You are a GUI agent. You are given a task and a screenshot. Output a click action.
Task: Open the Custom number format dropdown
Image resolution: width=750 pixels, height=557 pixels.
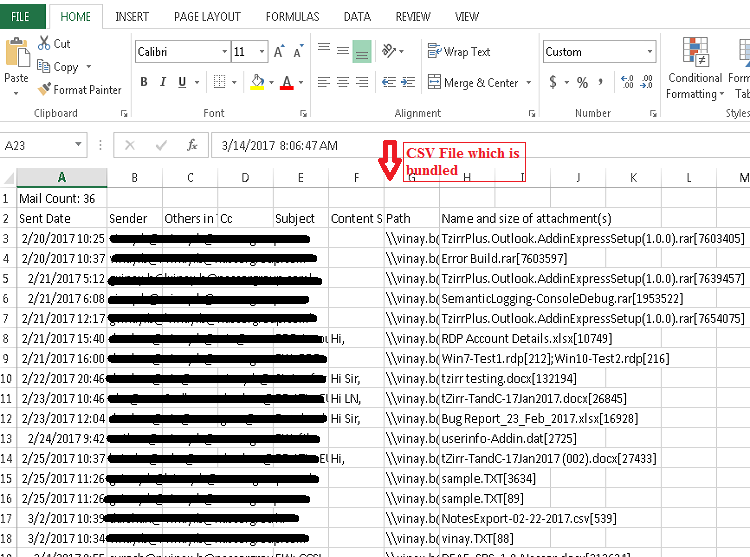tap(650, 52)
